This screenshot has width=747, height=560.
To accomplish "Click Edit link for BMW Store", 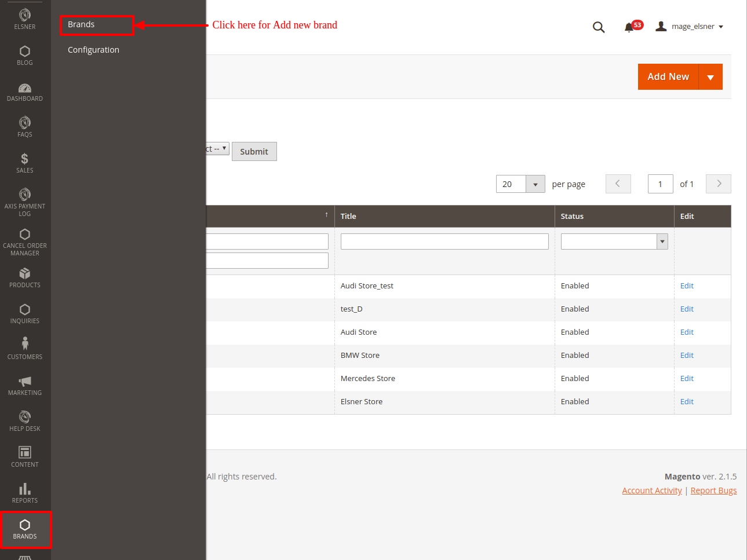I will [687, 356].
